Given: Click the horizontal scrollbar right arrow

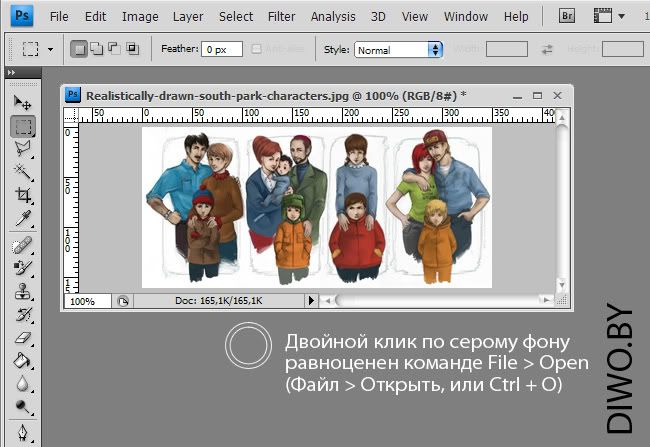Looking at the screenshot, I should click(x=547, y=300).
